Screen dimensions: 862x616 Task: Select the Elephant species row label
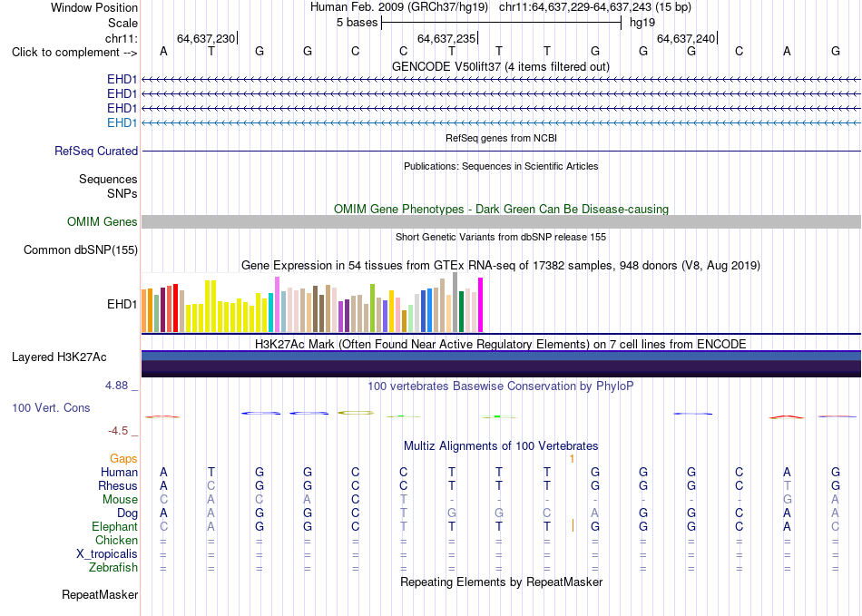115,527
